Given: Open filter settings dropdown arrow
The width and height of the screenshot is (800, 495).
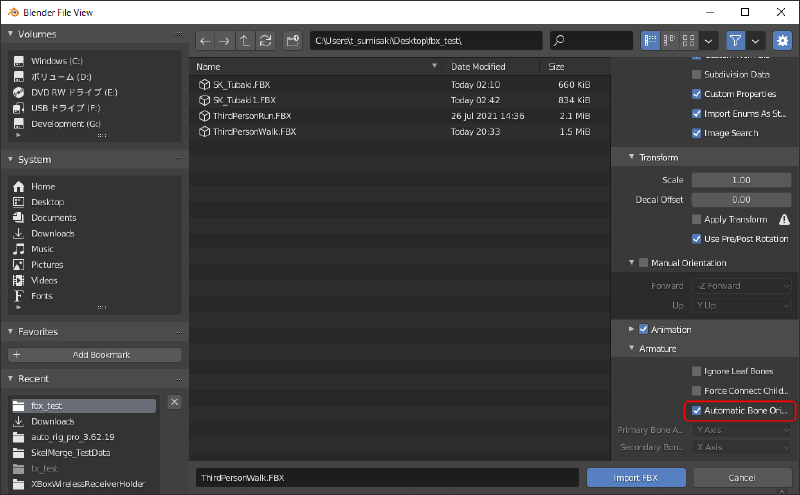Looking at the screenshot, I should pyautogui.click(x=756, y=40).
